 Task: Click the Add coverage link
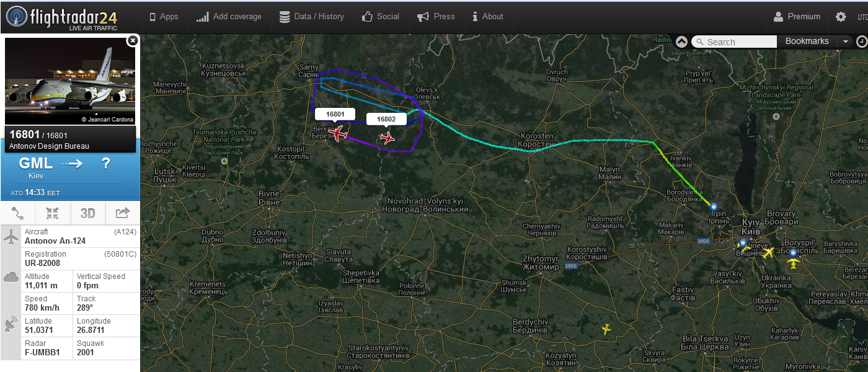(229, 17)
